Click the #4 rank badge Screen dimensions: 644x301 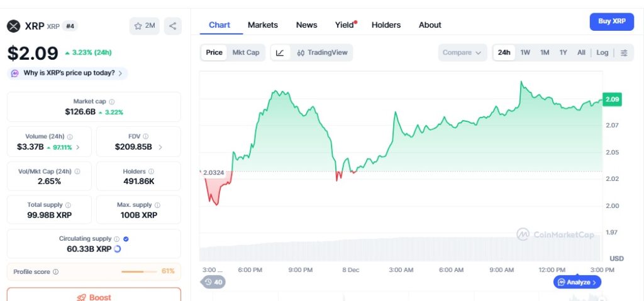click(70, 26)
